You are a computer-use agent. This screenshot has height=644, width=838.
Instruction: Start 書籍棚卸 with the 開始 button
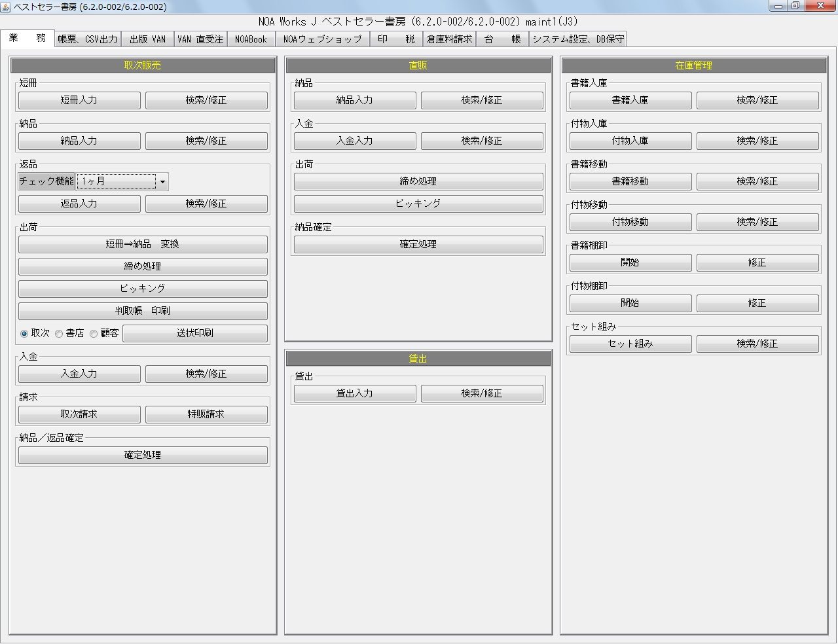click(629, 262)
